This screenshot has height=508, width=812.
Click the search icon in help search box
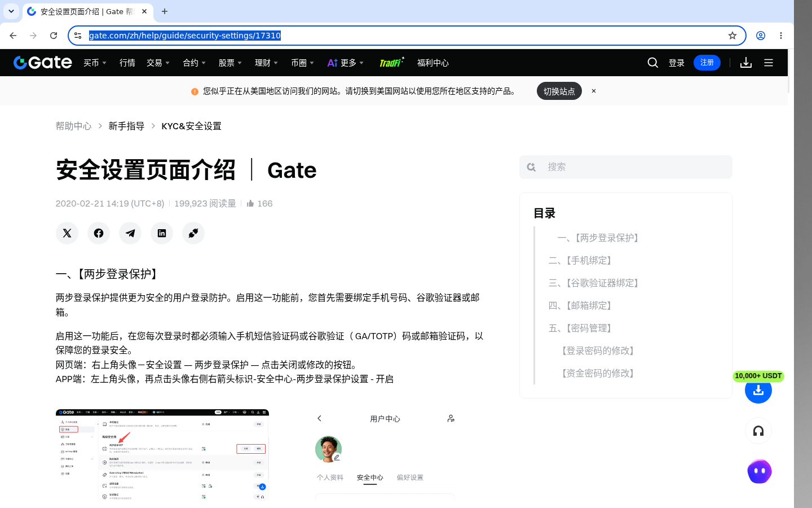point(531,167)
